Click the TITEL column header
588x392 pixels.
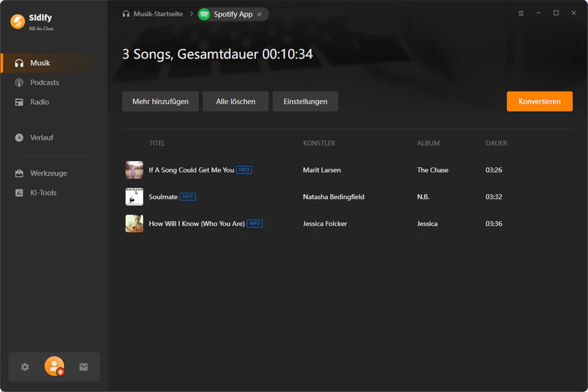click(157, 143)
